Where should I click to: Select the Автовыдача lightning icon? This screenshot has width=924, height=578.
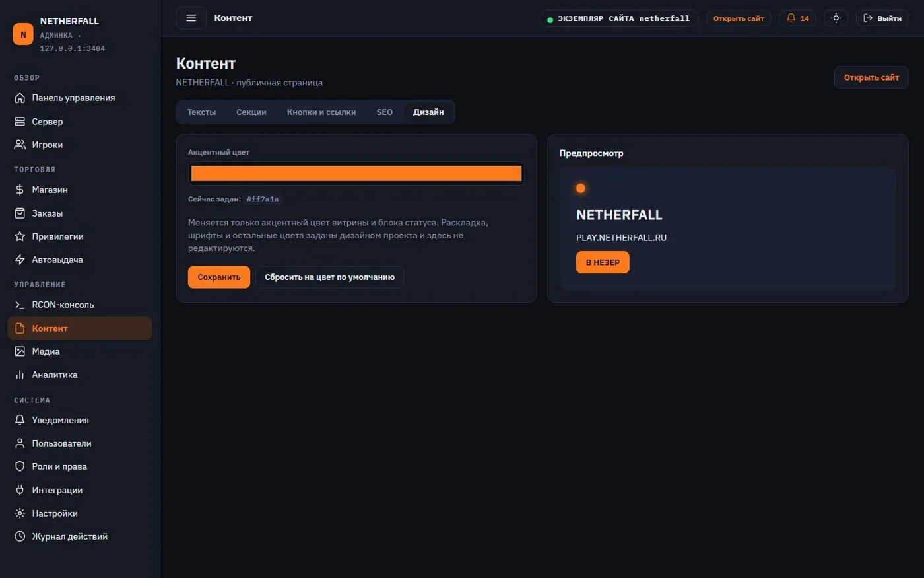point(20,260)
